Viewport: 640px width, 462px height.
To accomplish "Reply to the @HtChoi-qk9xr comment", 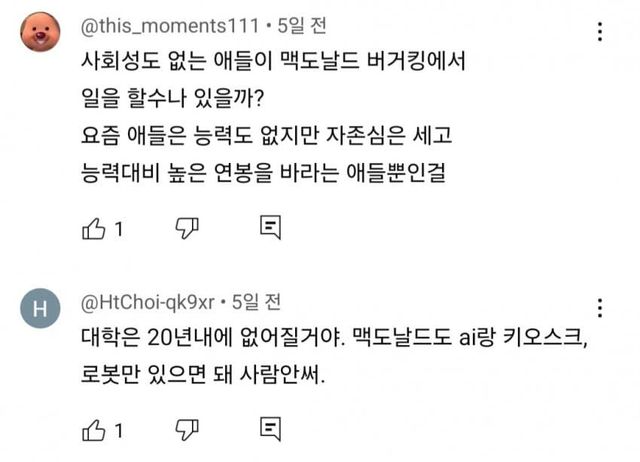I will (270, 430).
